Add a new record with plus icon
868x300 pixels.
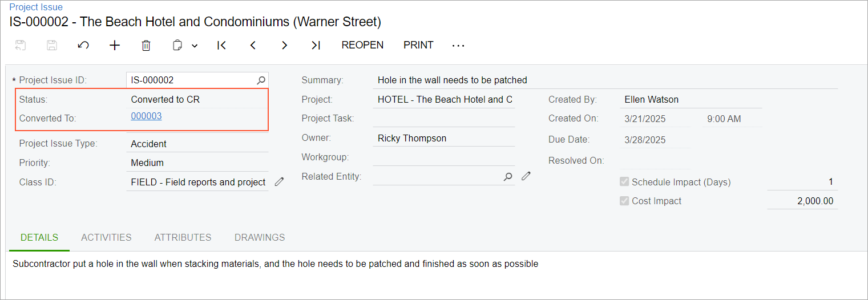[115, 46]
